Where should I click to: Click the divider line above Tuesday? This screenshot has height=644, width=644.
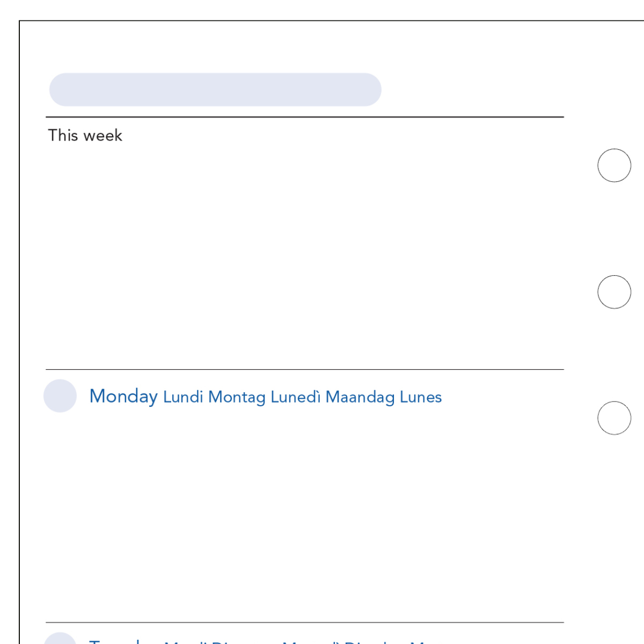(x=305, y=623)
